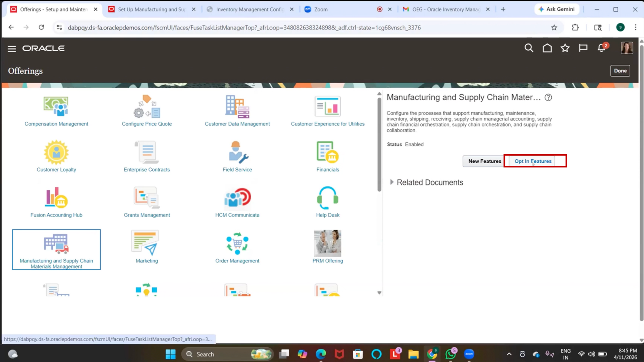This screenshot has height=362, width=644.
Task: Open WhatsApp from taskbar
Action: (x=450, y=354)
